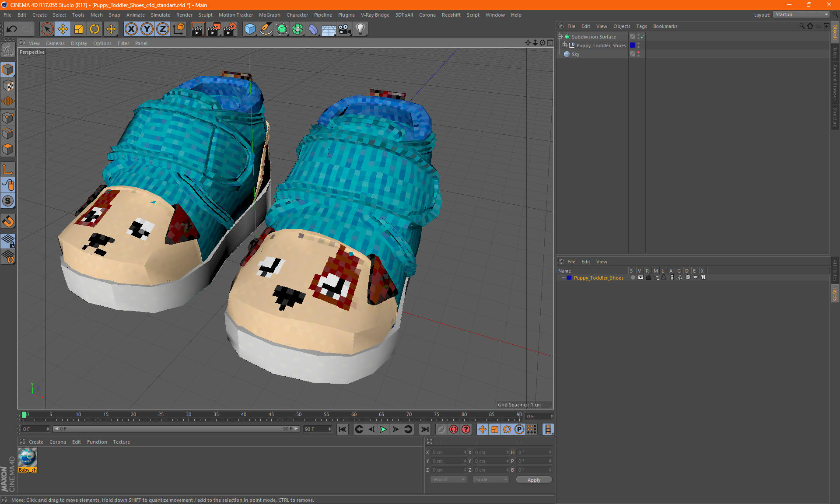The image size is (840, 504).
Task: Switch to Texture mode icon
Action: (8, 86)
